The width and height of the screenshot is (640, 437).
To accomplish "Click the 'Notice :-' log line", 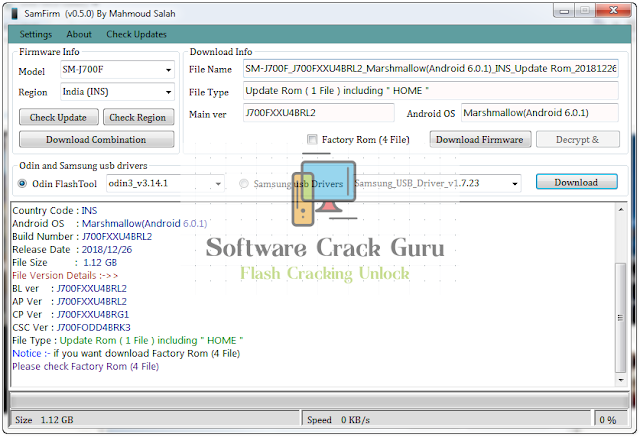I will 126,353.
